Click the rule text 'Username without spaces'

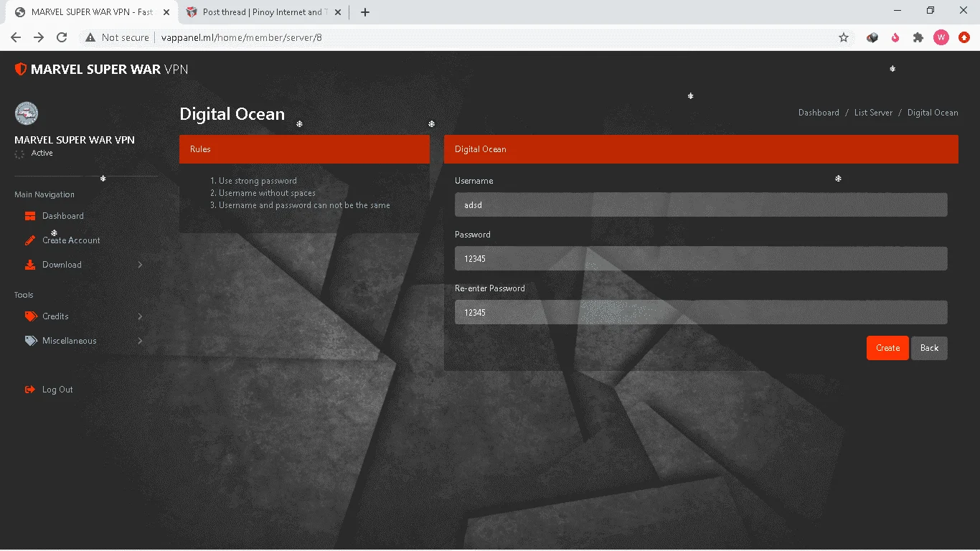[x=267, y=193]
